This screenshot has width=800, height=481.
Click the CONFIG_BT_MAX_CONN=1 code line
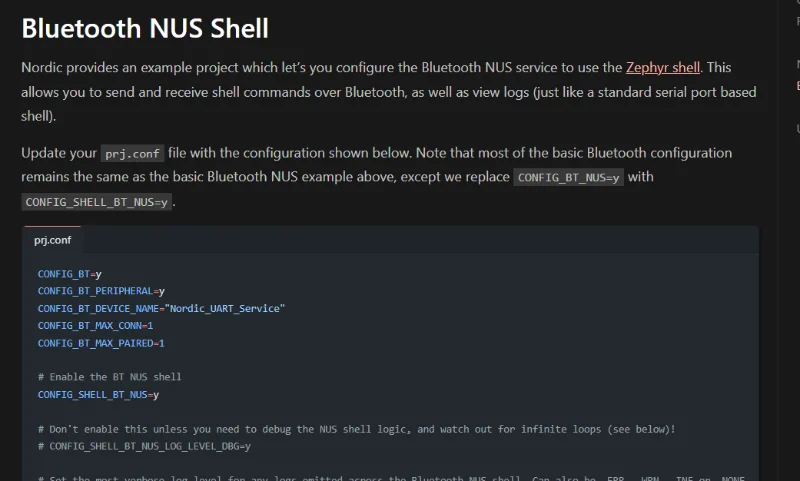click(95, 325)
